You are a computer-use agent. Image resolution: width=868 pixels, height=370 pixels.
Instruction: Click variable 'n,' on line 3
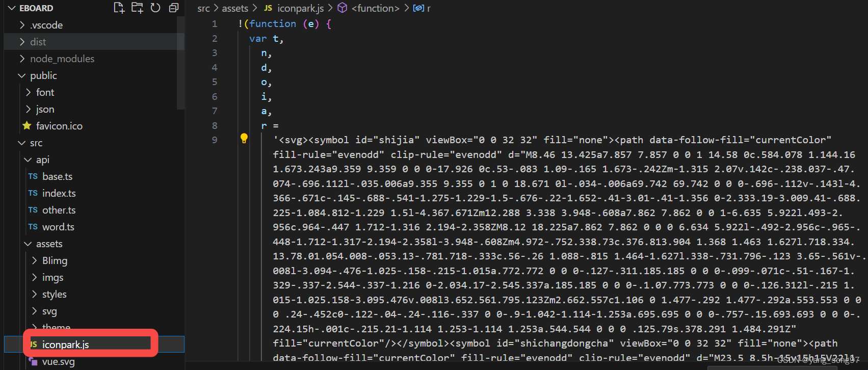click(x=267, y=53)
